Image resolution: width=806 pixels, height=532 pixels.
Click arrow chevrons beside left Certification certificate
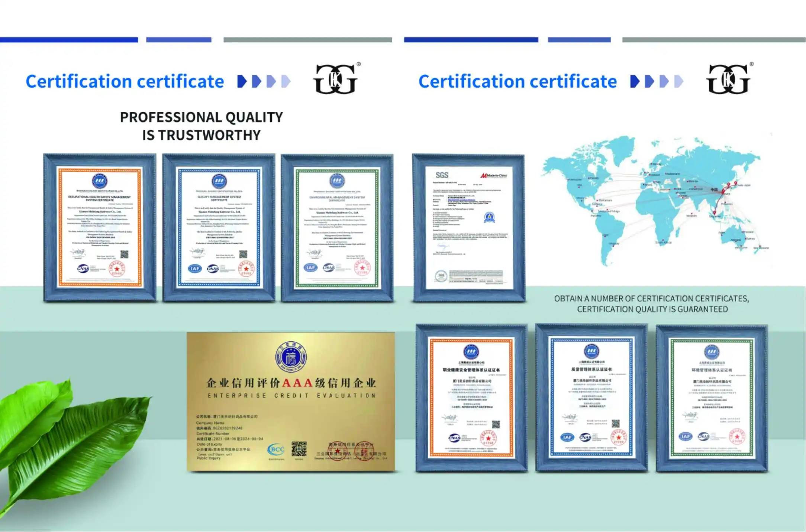pyautogui.click(x=264, y=81)
